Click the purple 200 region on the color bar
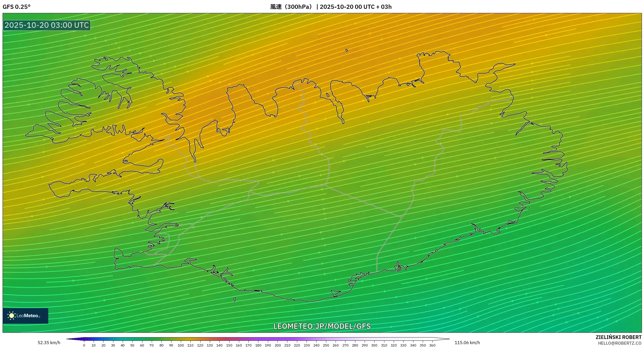This screenshot has width=644, height=347. pyautogui.click(x=278, y=339)
